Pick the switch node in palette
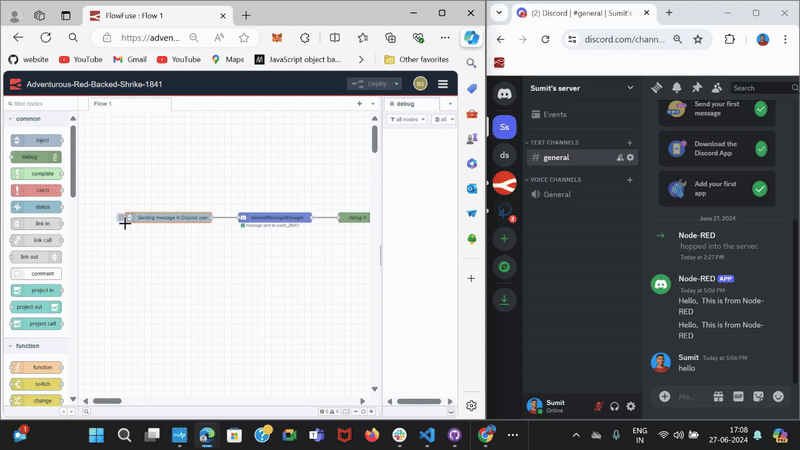Viewport: 800px width, 450px height. click(x=37, y=384)
